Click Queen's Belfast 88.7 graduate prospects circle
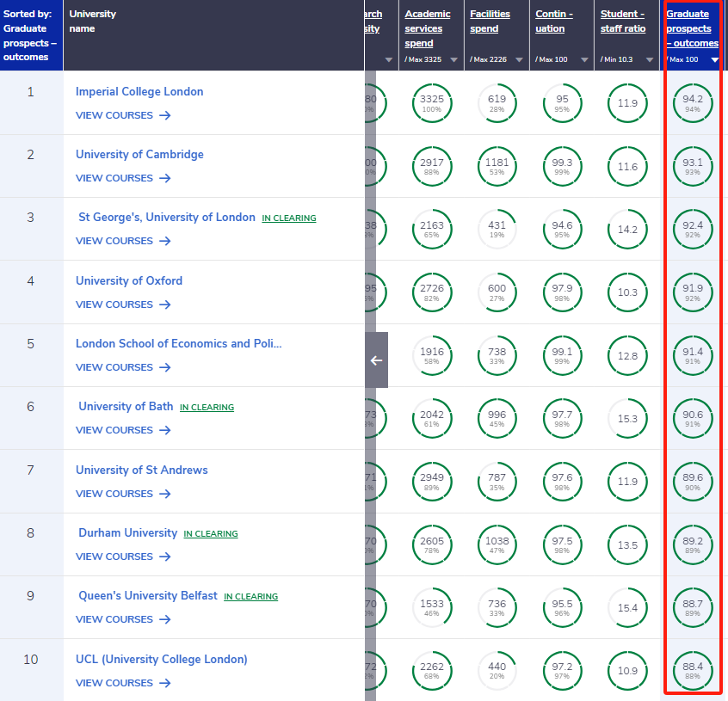The image size is (728, 701). [x=692, y=608]
